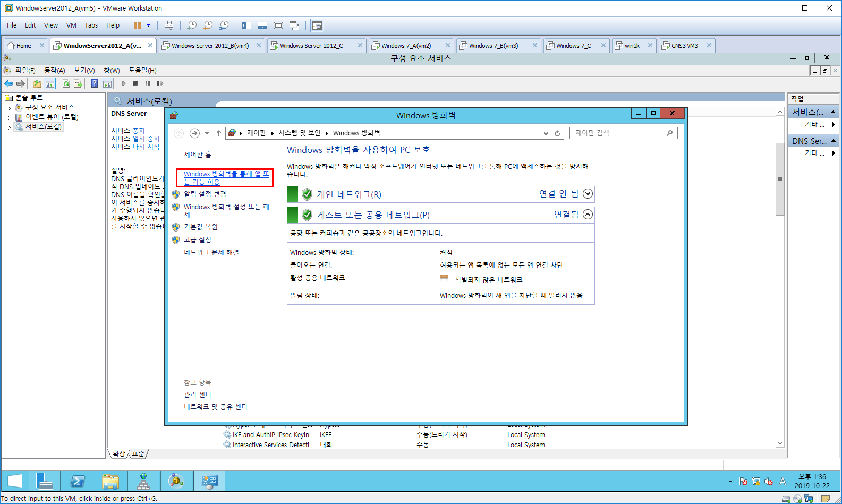Refresh the firewall control panel page

(557, 133)
